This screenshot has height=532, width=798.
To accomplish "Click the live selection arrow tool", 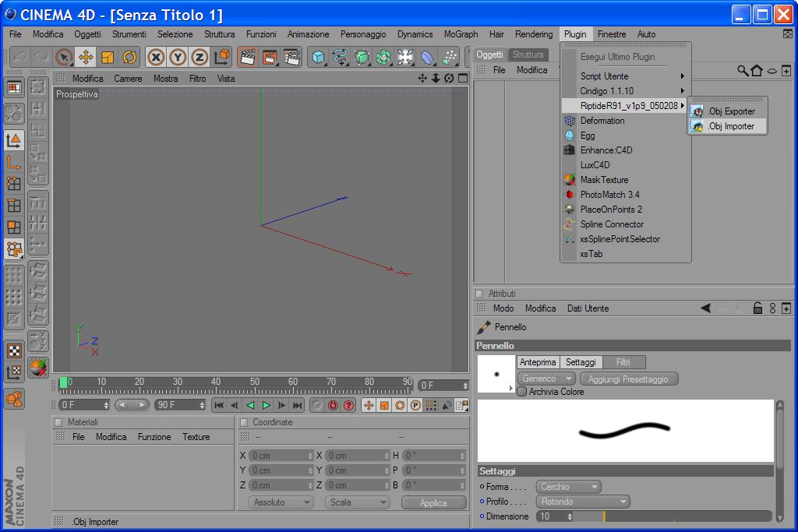I will 64,58.
